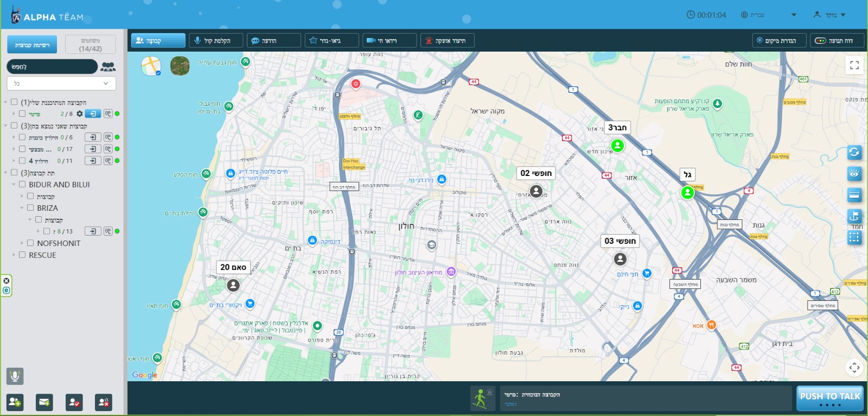Open the גיאו-גדר geofence tab
This screenshot has width=868, height=416.
pos(331,41)
